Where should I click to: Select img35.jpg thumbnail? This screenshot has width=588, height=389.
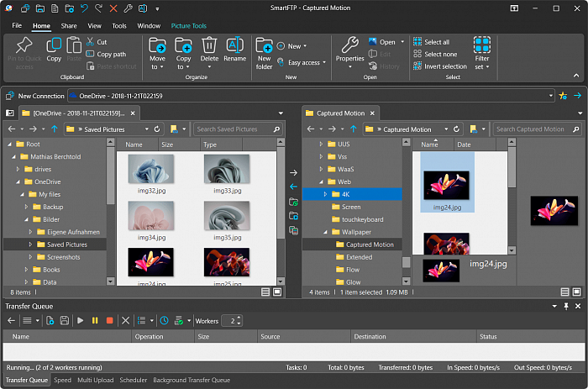227,216
